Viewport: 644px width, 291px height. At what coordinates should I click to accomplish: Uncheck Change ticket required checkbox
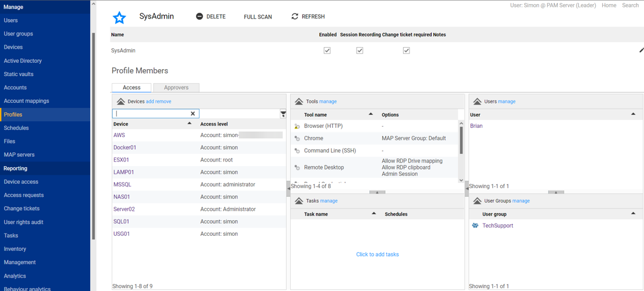(x=406, y=51)
